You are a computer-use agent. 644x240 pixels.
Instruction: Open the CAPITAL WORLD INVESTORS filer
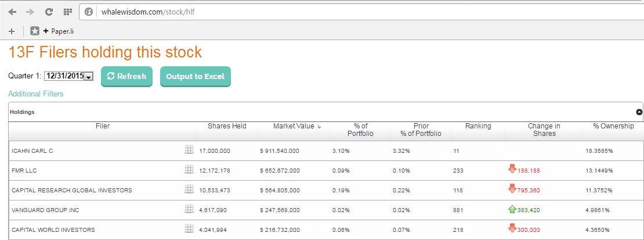(x=53, y=230)
